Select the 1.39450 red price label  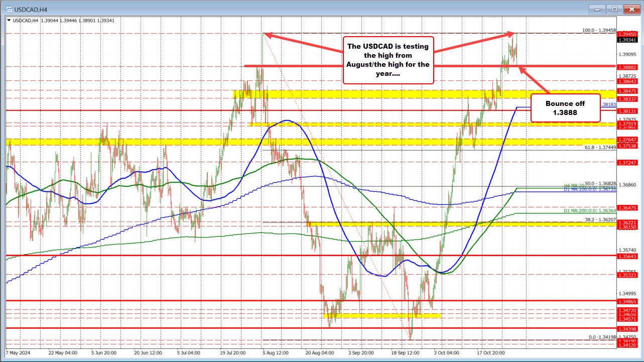tap(627, 34)
